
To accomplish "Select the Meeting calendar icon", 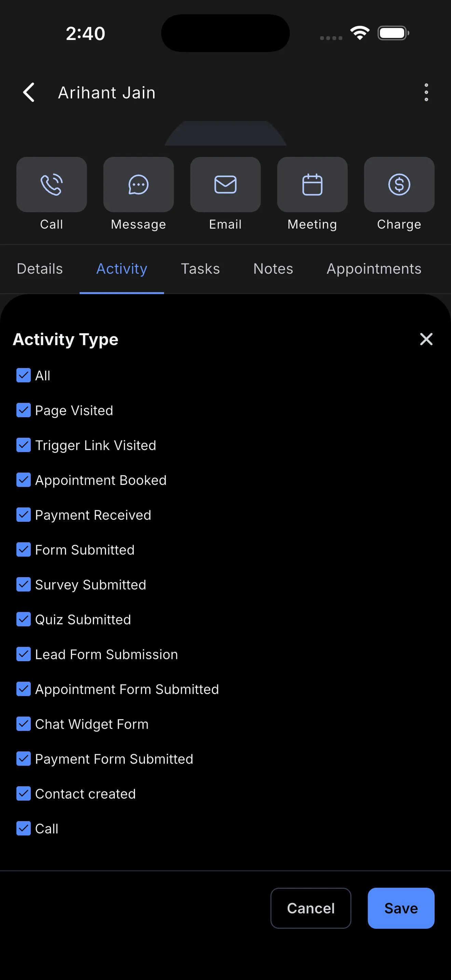I will pyautogui.click(x=312, y=185).
